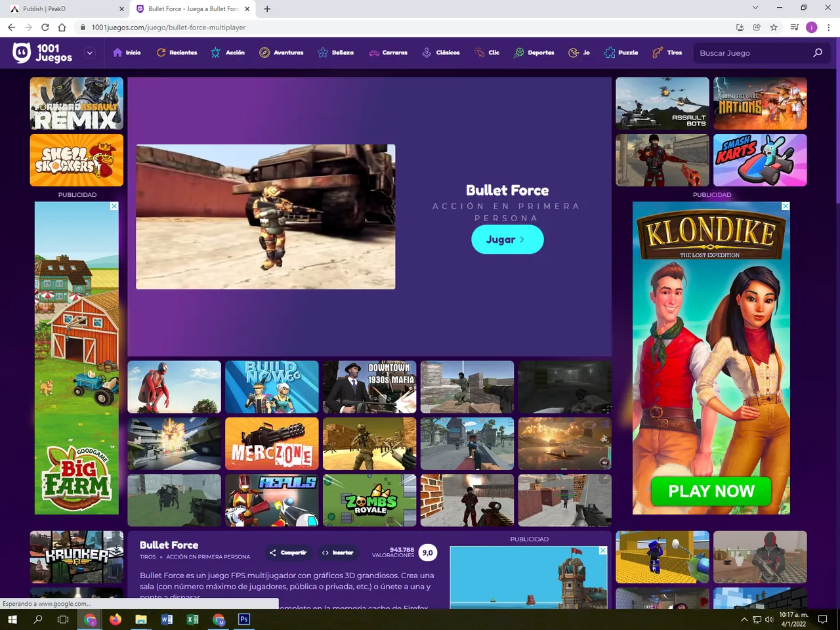Click the Jugar button
840x630 pixels.
pos(507,240)
